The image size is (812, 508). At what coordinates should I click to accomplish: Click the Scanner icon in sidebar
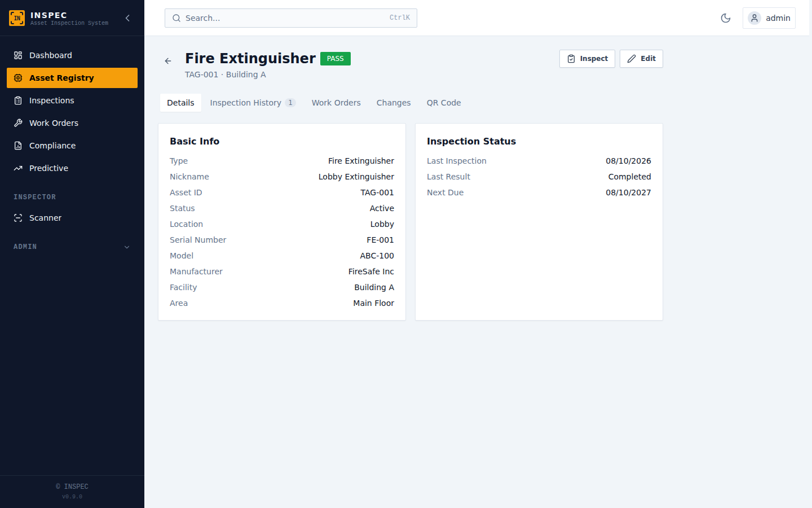[18, 218]
